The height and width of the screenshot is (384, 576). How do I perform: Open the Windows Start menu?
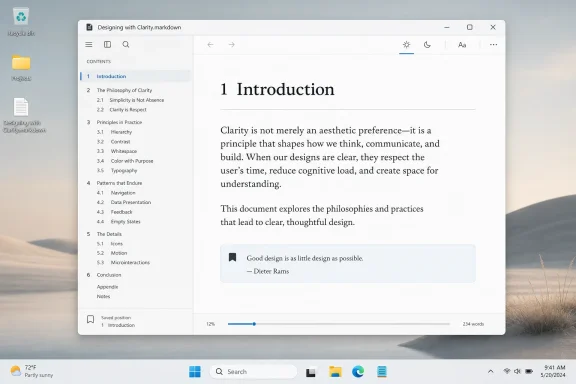[195, 372]
